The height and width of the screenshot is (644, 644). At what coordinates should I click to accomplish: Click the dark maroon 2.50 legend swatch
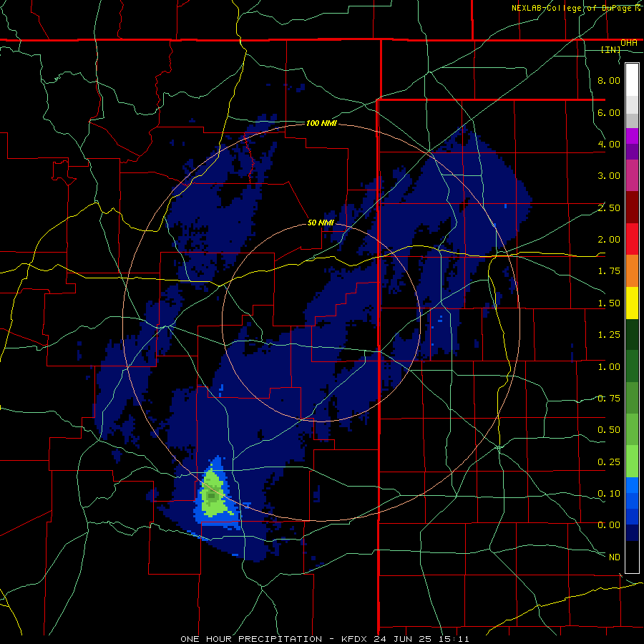click(x=632, y=208)
